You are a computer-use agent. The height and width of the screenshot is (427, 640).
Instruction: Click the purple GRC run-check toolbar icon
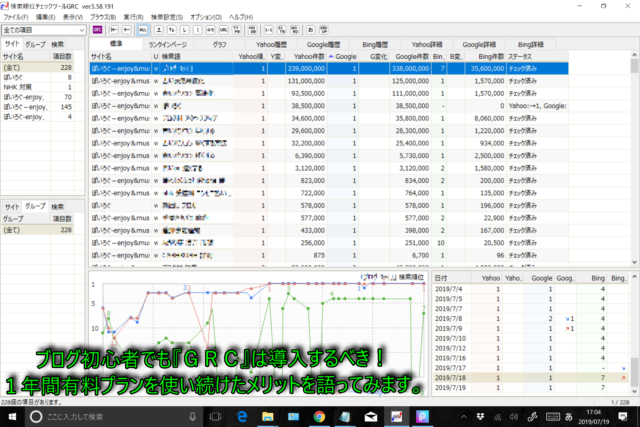[x=98, y=30]
